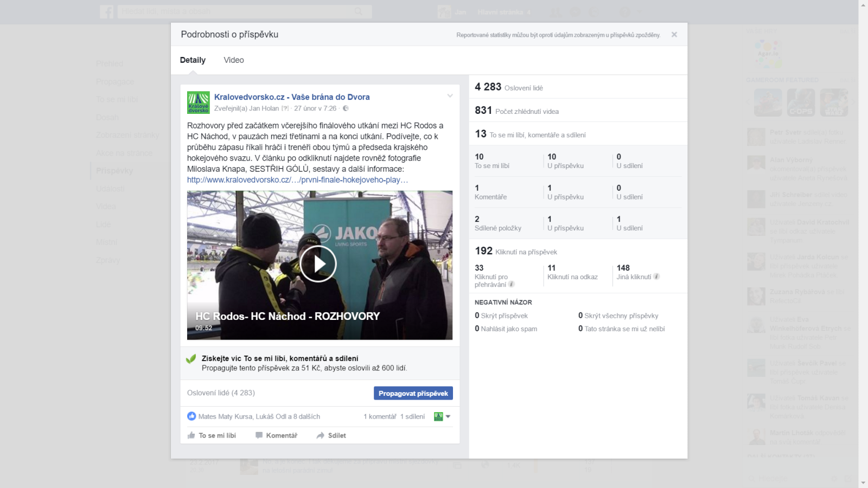Viewport: 868px width, 488px height.
Task: Click the COPS game thumbnail in the sidebar
Action: coord(801,102)
